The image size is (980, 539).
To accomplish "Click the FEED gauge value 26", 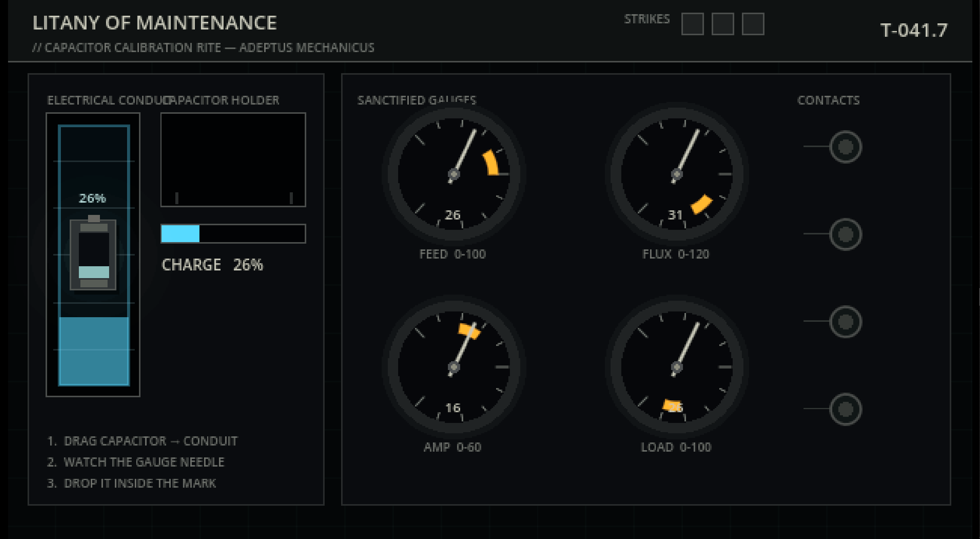I will (452, 215).
